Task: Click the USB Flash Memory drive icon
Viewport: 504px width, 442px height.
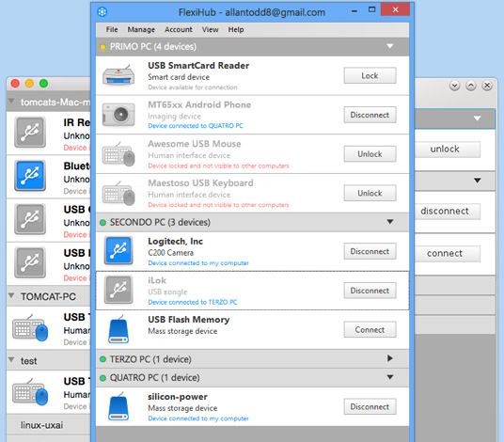Action: coord(118,329)
